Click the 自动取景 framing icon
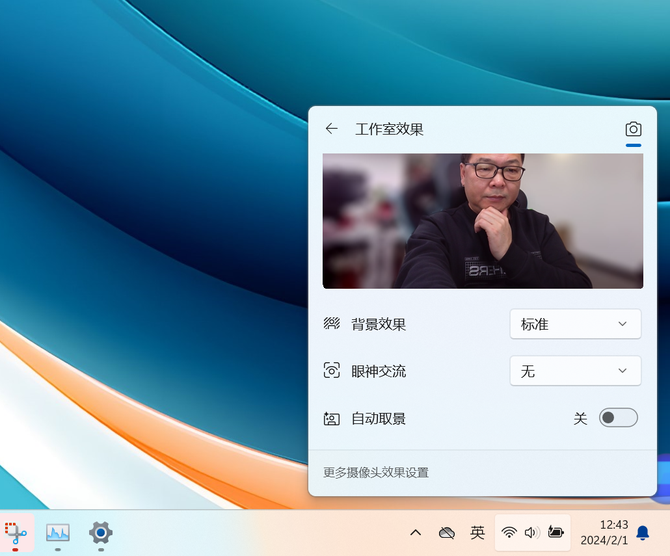The width and height of the screenshot is (670, 556). point(332,418)
